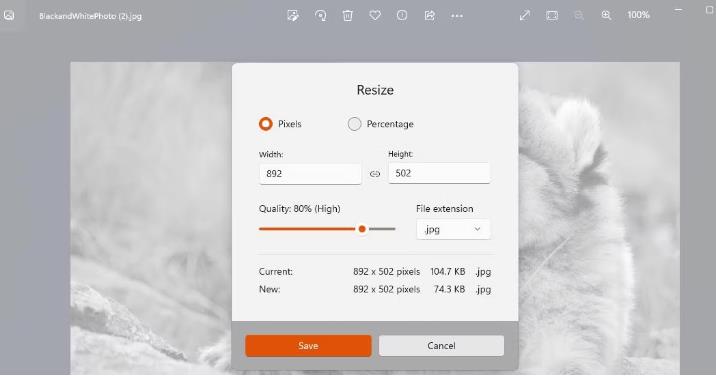Open the Edit image tool icon
This screenshot has height=376, width=716.
click(x=293, y=16)
